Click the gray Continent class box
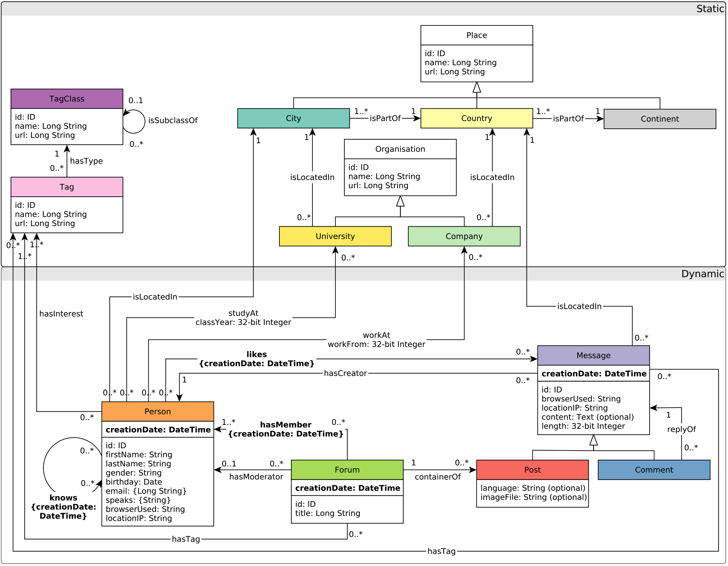 pos(660,119)
